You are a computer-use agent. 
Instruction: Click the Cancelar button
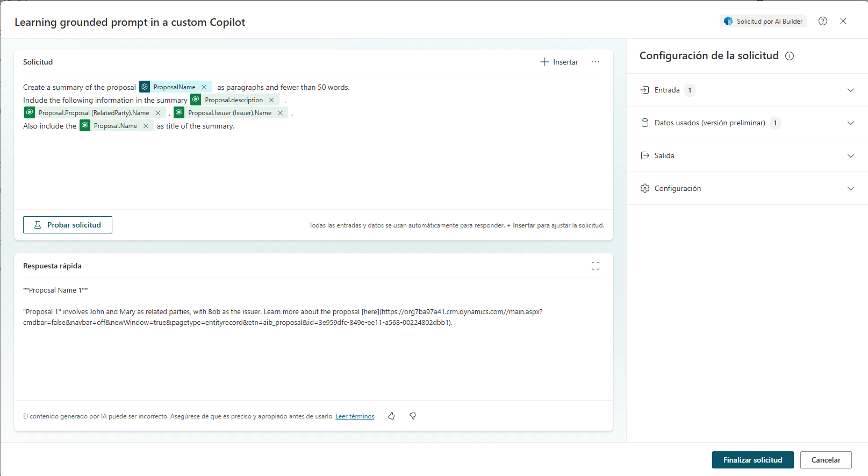(826, 460)
